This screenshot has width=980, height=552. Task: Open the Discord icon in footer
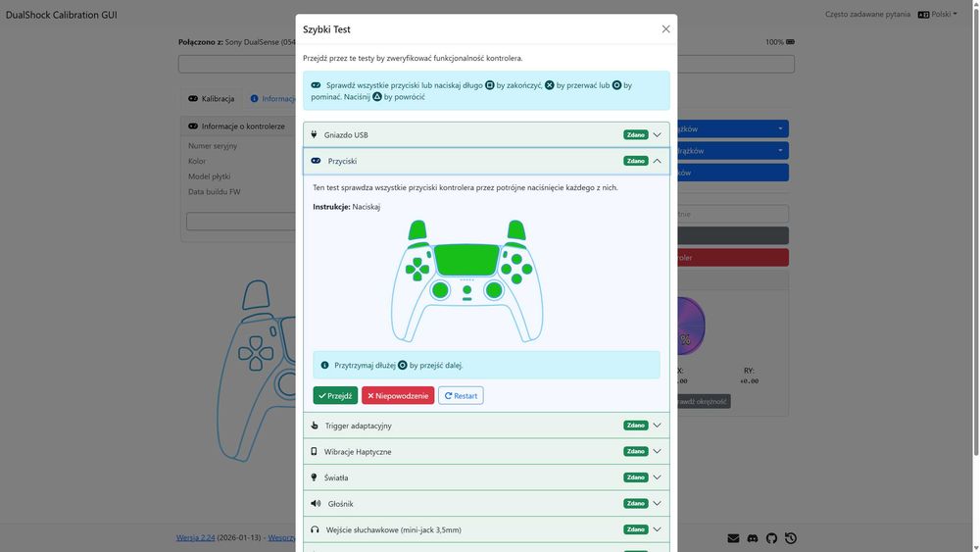(753, 538)
